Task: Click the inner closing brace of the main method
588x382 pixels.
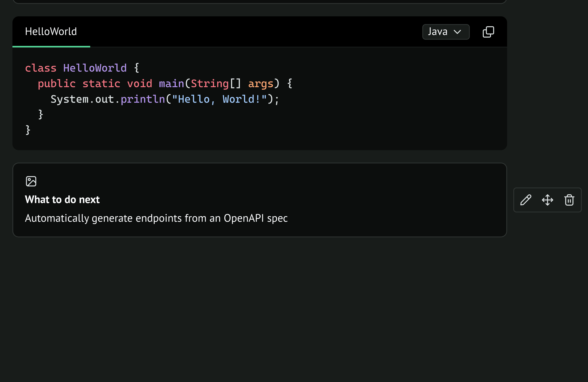Action: pyautogui.click(x=41, y=115)
